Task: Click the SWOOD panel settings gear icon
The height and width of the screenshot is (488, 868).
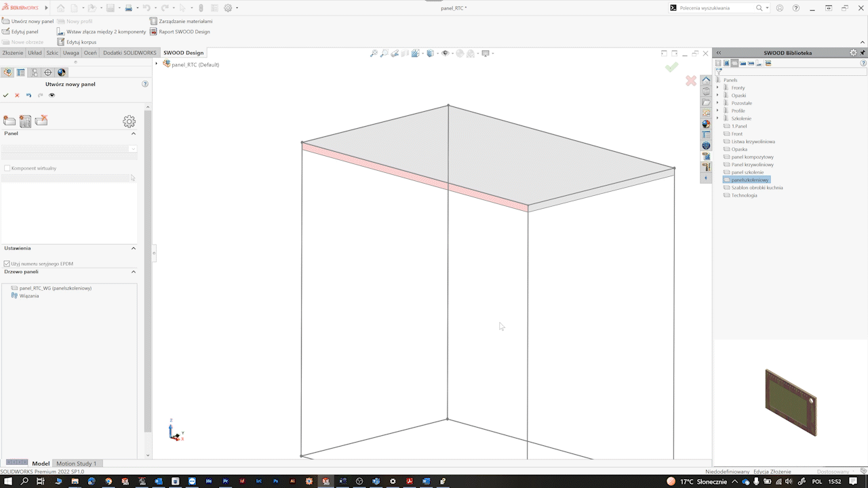Action: point(129,121)
